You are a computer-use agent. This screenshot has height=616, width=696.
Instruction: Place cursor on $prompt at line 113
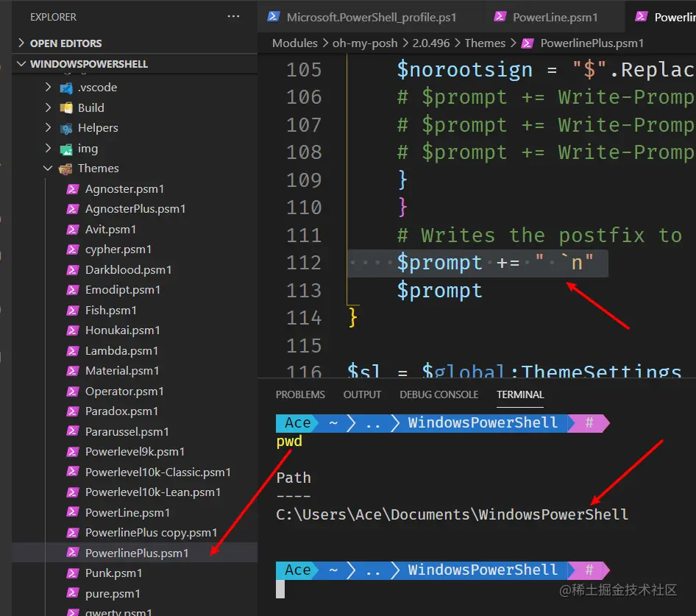[x=439, y=291]
